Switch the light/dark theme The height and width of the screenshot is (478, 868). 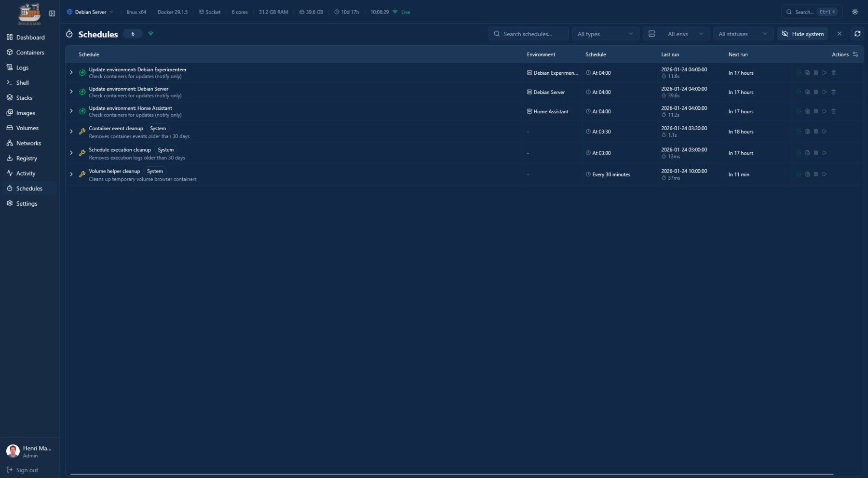click(x=855, y=12)
